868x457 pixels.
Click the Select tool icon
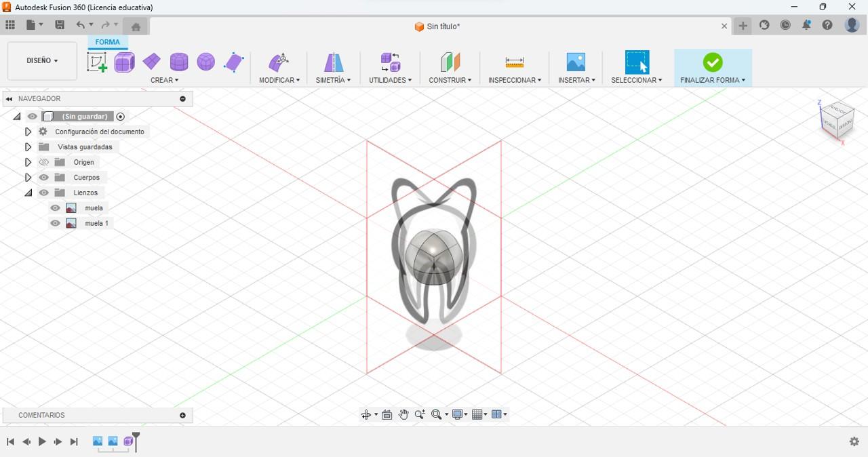click(637, 62)
